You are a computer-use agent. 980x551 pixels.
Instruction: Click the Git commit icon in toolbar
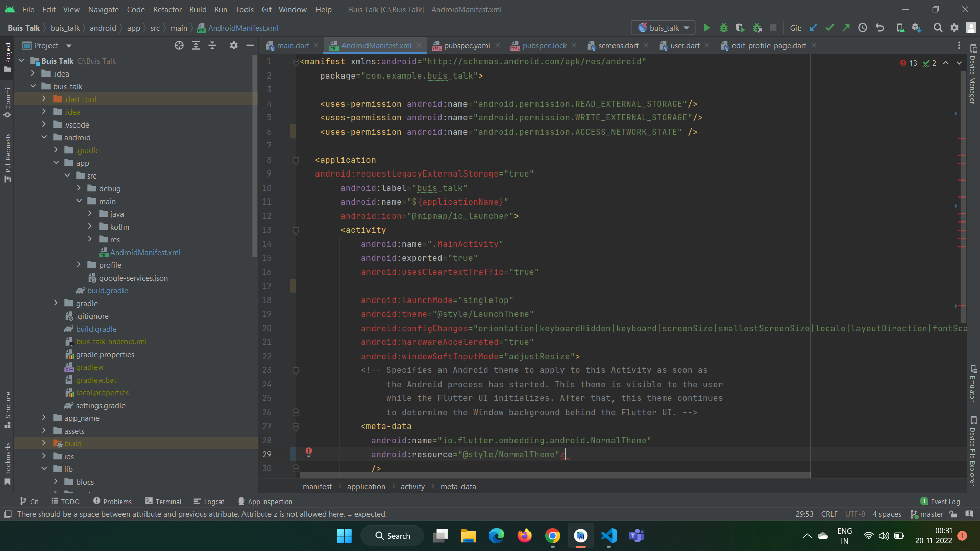(x=830, y=28)
